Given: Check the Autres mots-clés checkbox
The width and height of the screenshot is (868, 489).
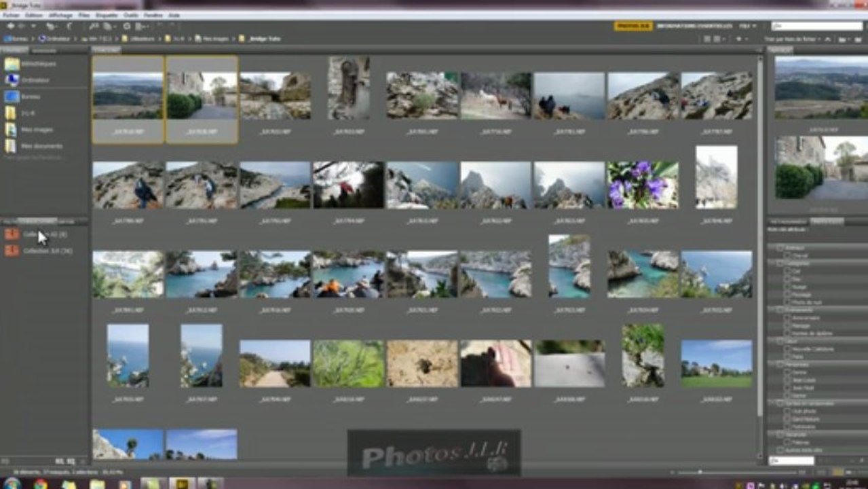Looking at the screenshot, I should (x=780, y=450).
